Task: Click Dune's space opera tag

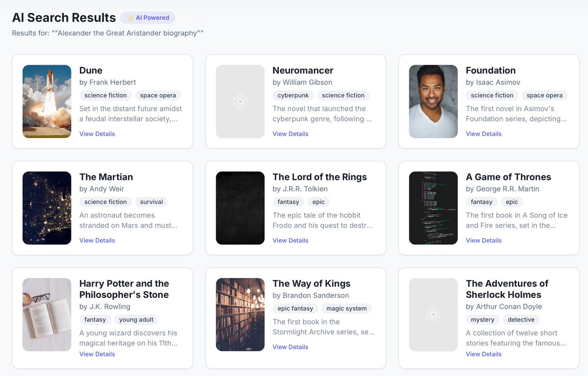Action: click(x=158, y=96)
